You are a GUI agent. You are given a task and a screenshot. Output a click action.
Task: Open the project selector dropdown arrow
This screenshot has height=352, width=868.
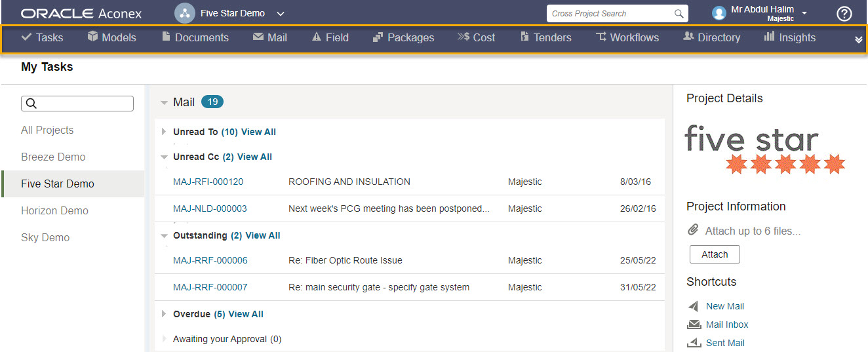click(x=281, y=14)
